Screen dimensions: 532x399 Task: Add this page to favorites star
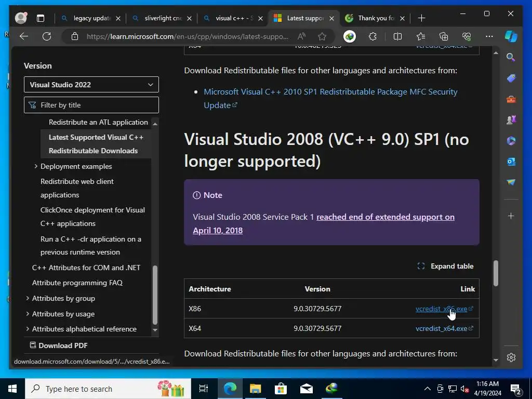pyautogui.click(x=322, y=36)
